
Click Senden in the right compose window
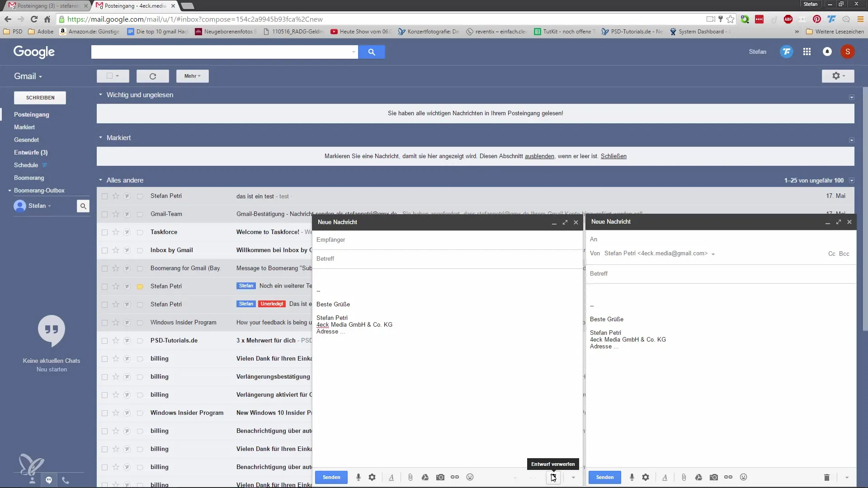click(605, 477)
